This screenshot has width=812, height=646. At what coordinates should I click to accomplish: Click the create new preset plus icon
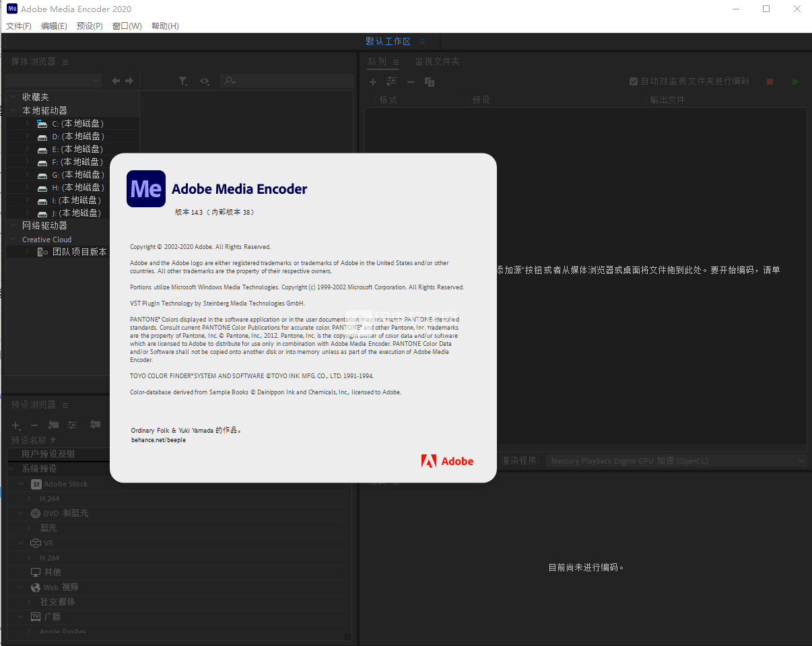16,425
